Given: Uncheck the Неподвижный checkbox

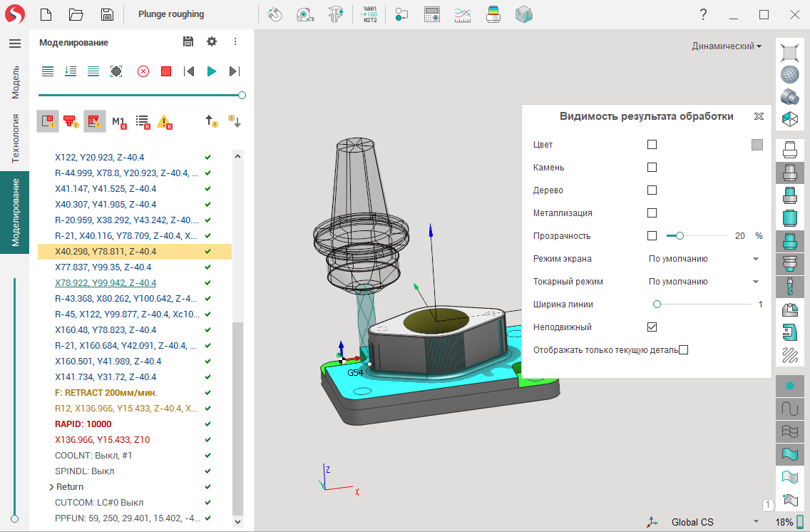Looking at the screenshot, I should (652, 327).
